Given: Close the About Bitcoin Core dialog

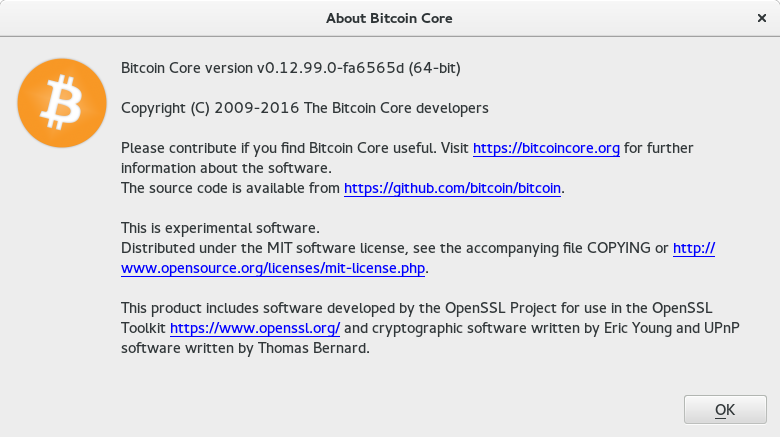Looking at the screenshot, I should tap(762, 18).
